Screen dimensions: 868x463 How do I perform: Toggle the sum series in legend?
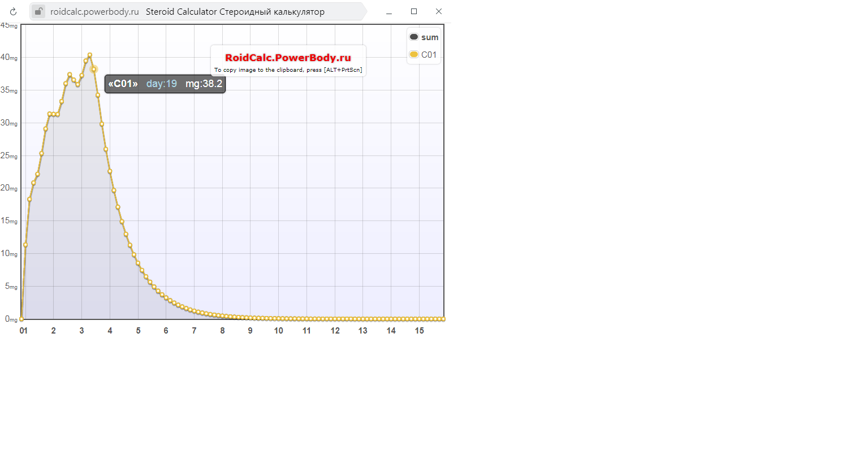430,37
